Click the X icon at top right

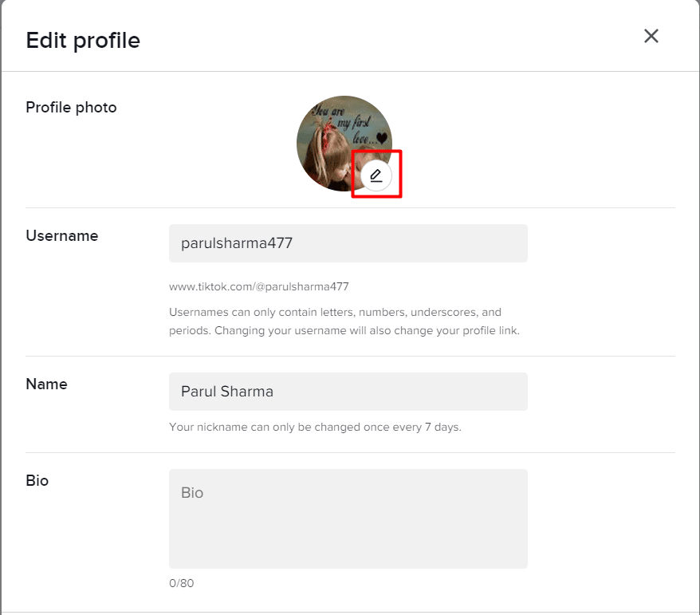click(651, 36)
